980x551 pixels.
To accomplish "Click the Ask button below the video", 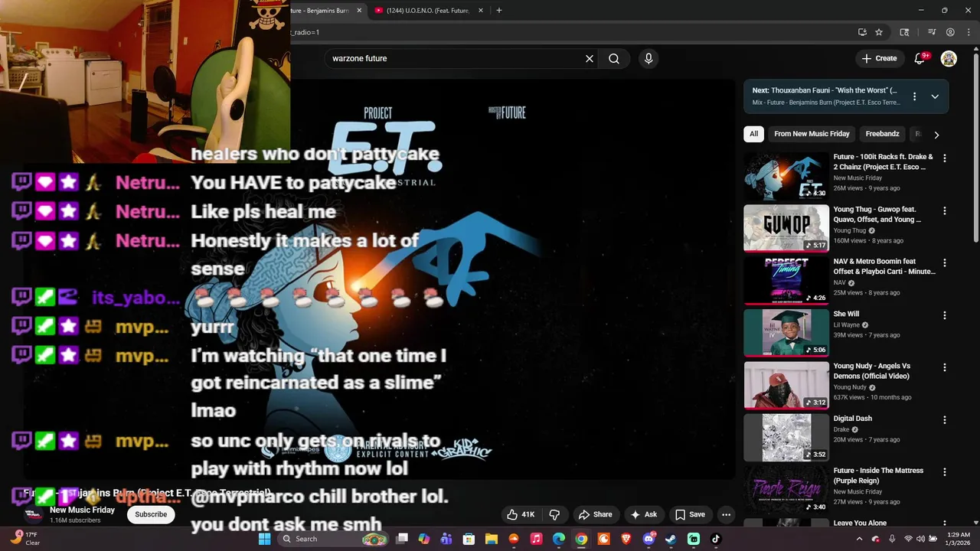I will (643, 514).
